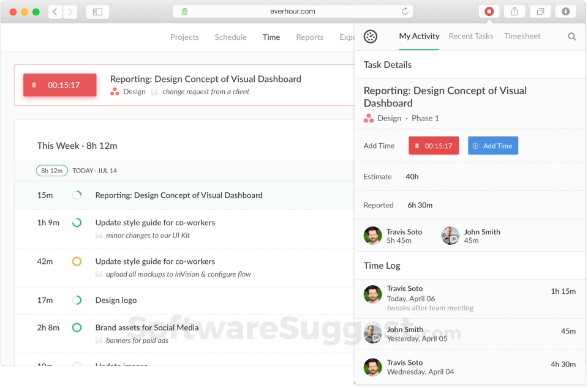Reload the page with the refresh icon
The height and width of the screenshot is (388, 588).
[405, 11]
